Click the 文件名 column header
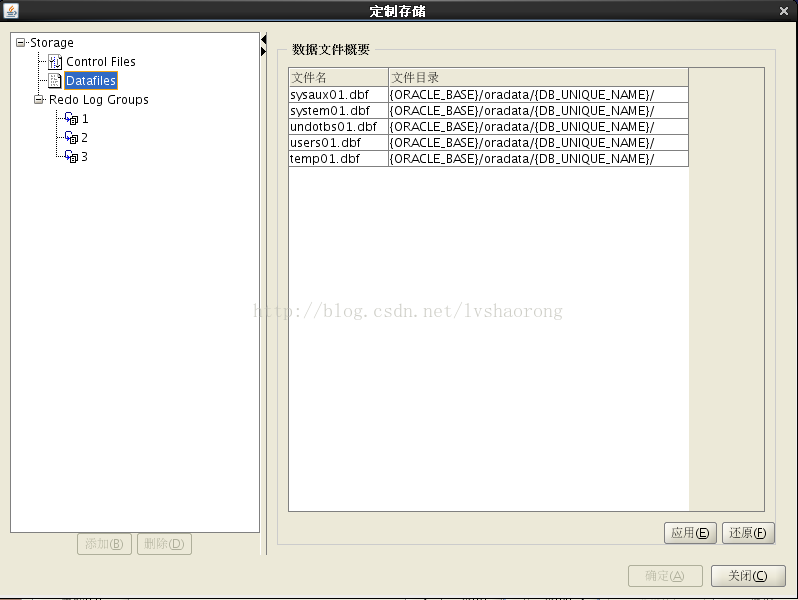The image size is (798, 600). tap(338, 77)
